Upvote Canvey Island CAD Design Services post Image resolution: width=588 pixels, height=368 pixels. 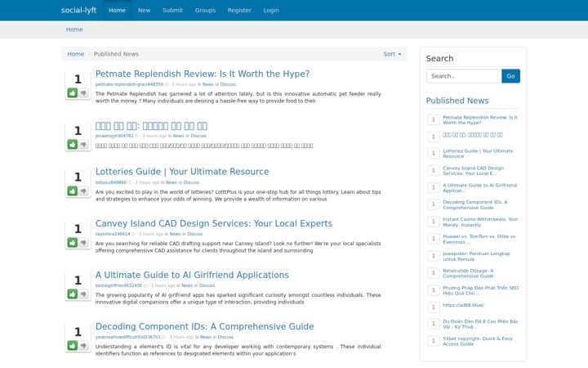73,243
